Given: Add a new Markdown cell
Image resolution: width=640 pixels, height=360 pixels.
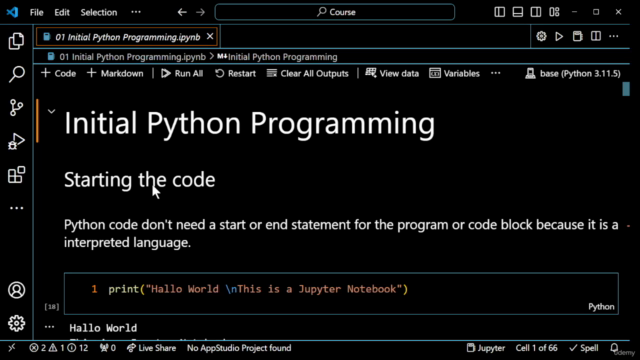Looking at the screenshot, I should tap(116, 73).
